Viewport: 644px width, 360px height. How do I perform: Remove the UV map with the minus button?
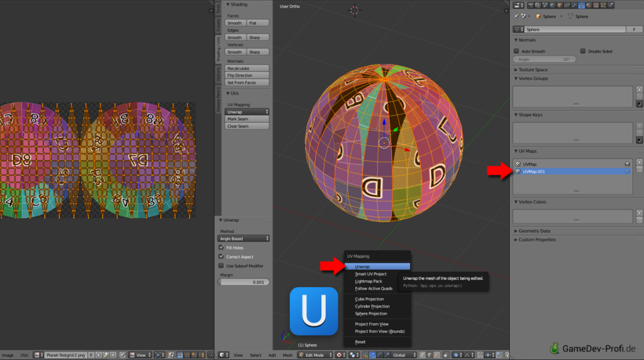coord(640,169)
